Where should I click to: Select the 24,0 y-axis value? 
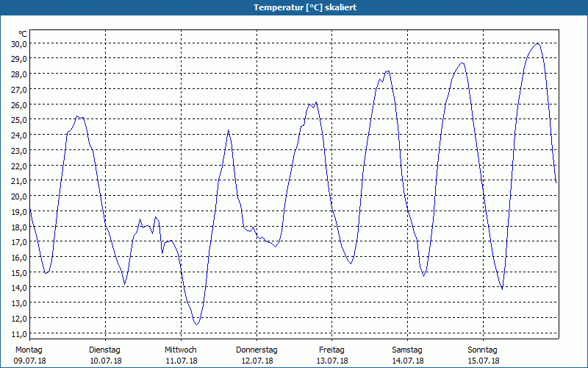pos(19,135)
